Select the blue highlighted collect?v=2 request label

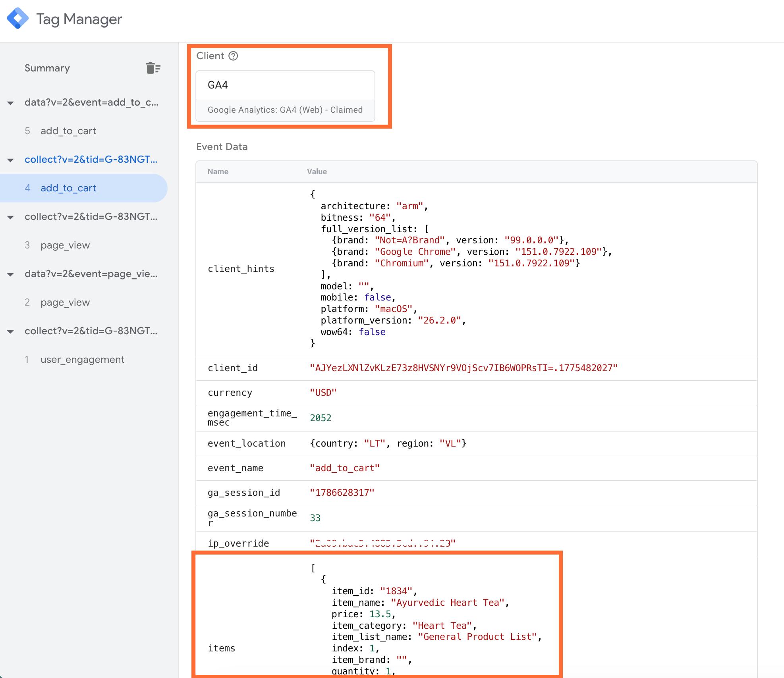(x=91, y=160)
